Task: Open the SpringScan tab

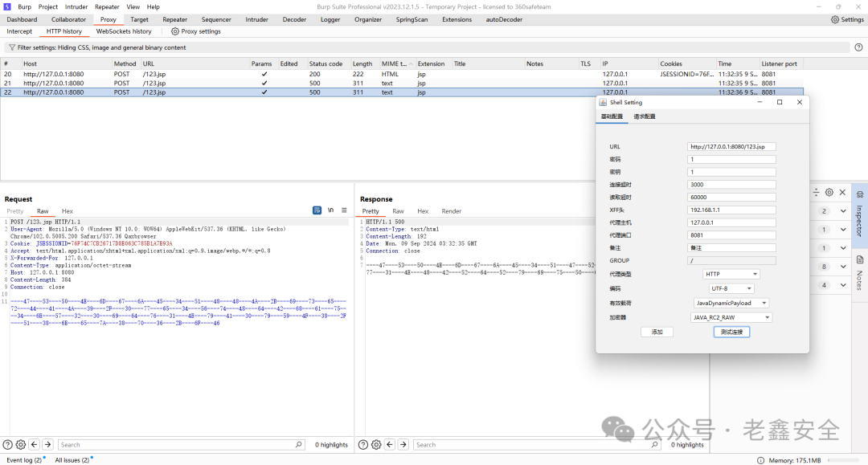Action: tap(411, 19)
